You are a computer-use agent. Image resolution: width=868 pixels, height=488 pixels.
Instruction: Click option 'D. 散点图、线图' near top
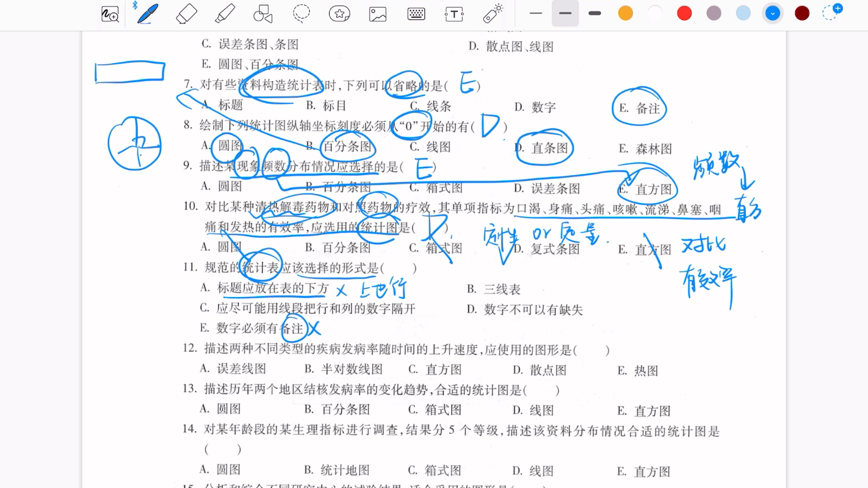click(511, 46)
